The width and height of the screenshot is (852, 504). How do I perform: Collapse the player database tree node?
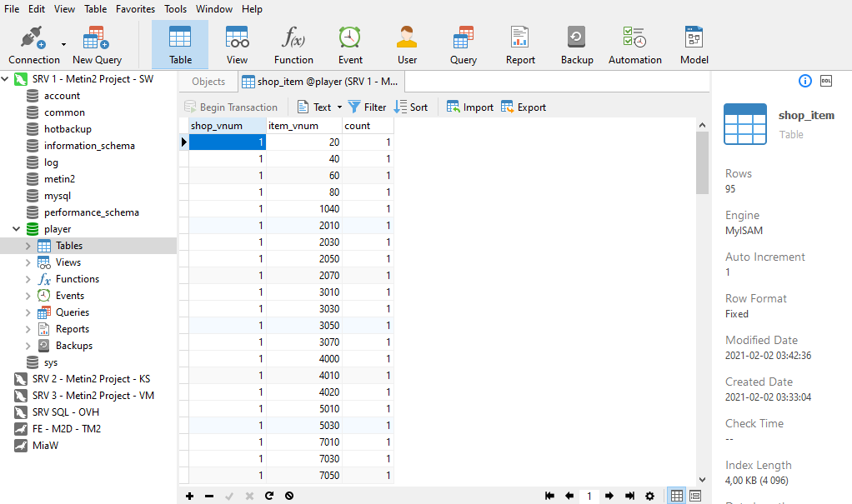pos(16,229)
